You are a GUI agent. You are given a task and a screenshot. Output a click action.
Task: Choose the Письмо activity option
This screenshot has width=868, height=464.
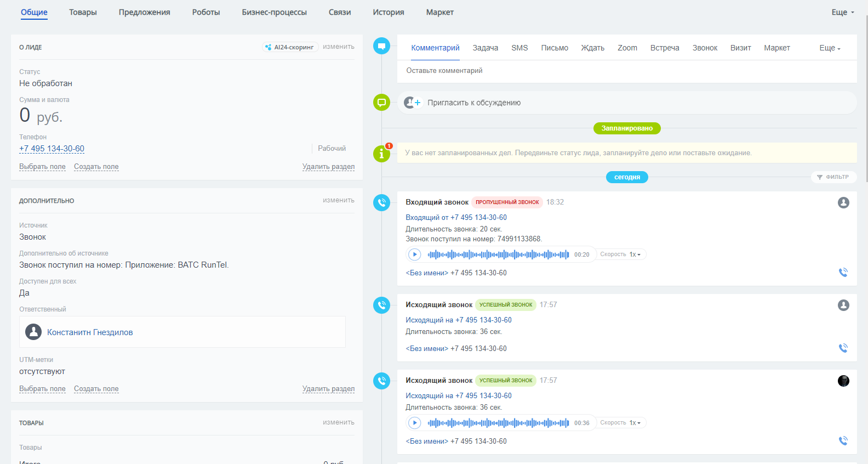coord(555,48)
